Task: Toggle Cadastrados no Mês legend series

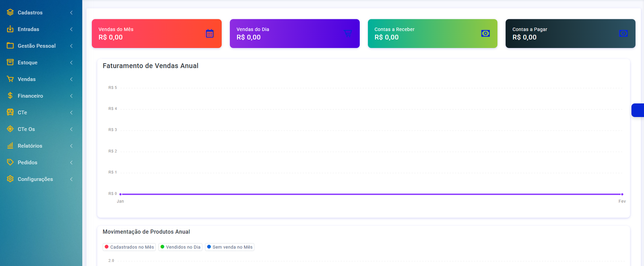Action: (x=129, y=247)
